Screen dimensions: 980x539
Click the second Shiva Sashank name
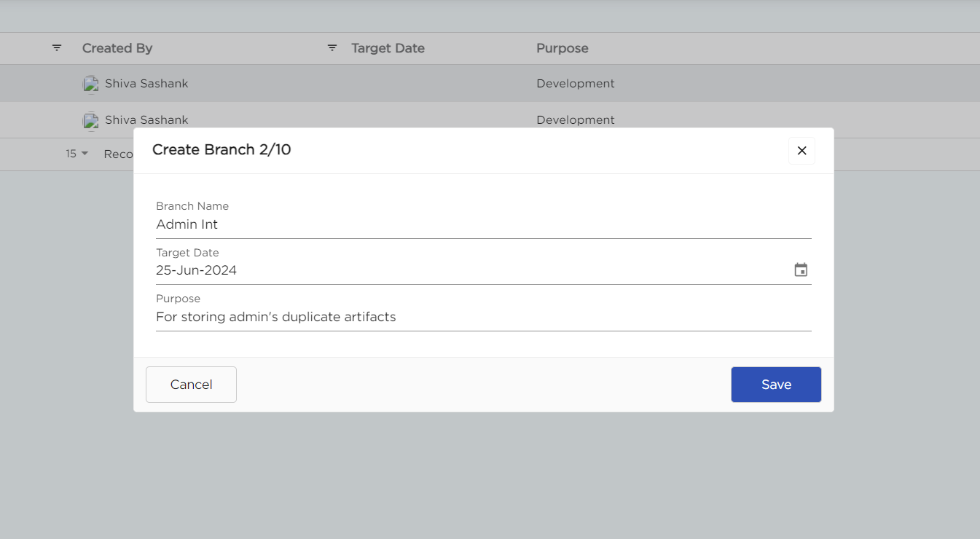point(146,120)
